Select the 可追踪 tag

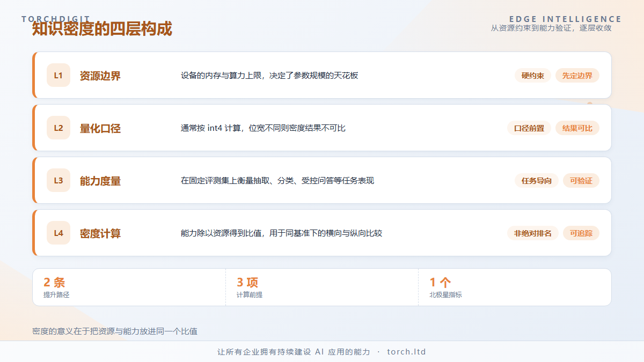tap(581, 233)
